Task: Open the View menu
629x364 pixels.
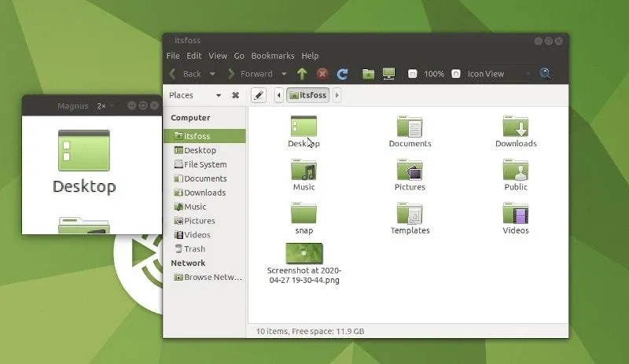Action: tap(218, 56)
